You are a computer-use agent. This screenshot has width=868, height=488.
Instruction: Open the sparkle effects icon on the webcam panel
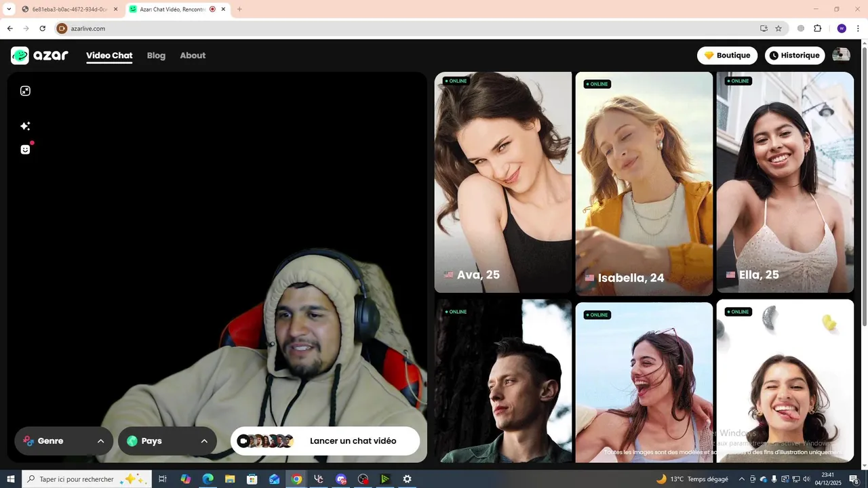pyautogui.click(x=25, y=126)
